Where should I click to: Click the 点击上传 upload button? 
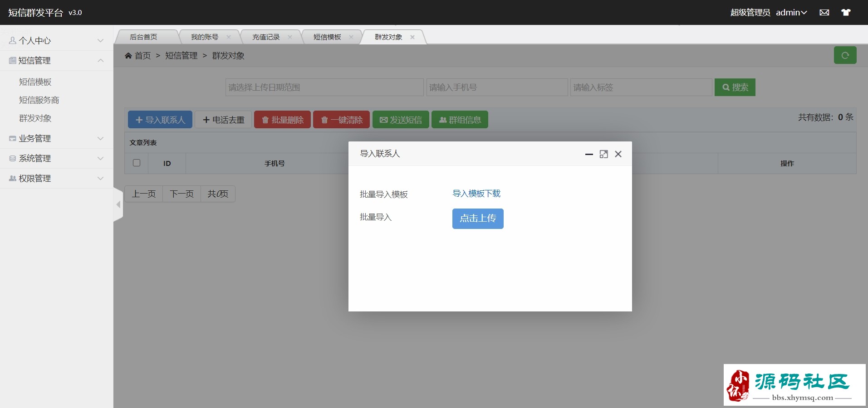(478, 219)
